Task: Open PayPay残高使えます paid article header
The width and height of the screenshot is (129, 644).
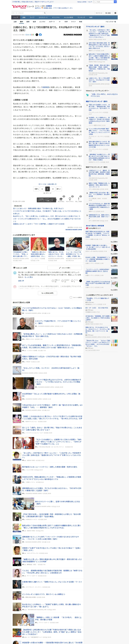Action: click(x=93, y=228)
